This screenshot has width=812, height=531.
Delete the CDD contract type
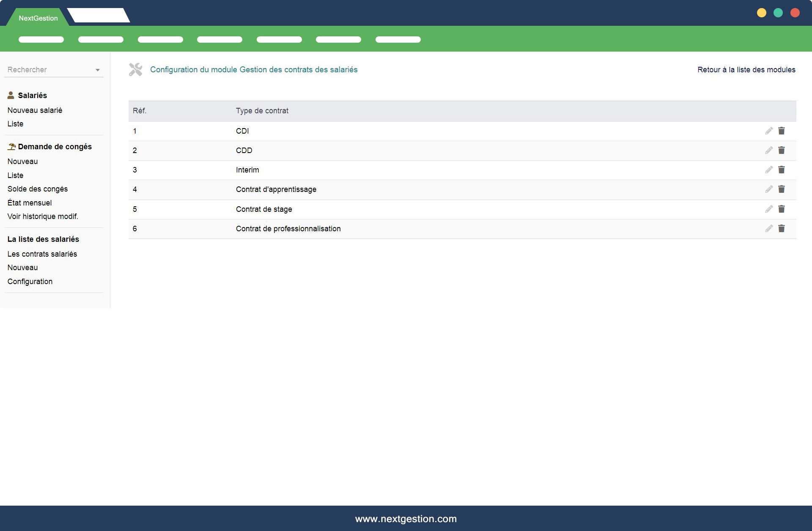(782, 151)
